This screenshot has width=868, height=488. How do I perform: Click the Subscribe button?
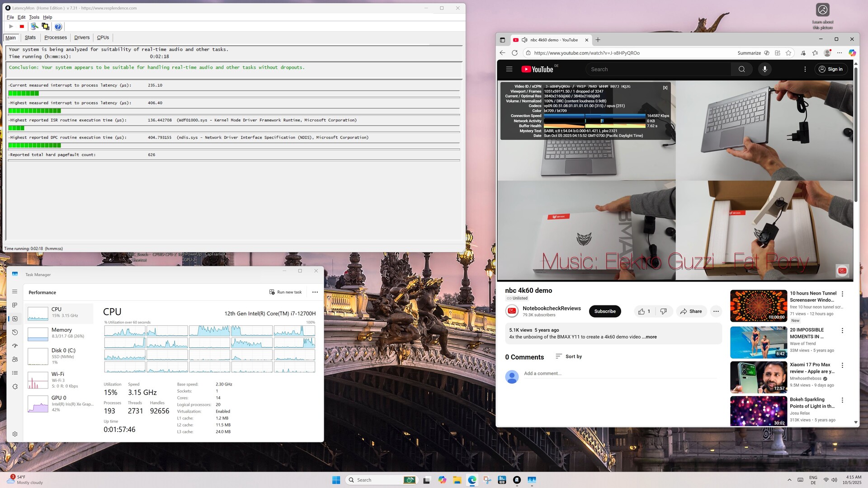pyautogui.click(x=604, y=311)
